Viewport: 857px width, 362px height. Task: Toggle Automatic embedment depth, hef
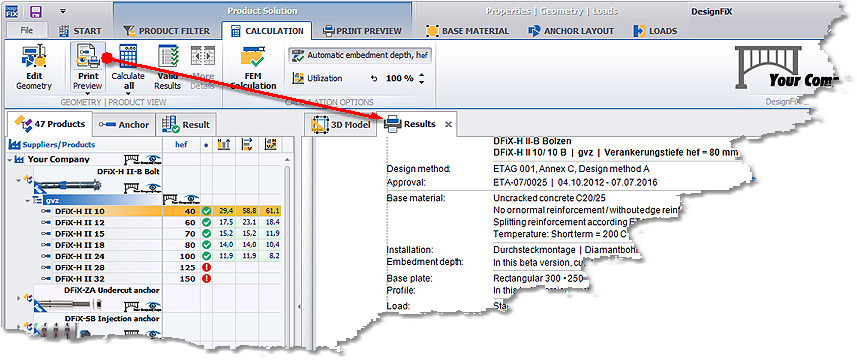tap(360, 55)
